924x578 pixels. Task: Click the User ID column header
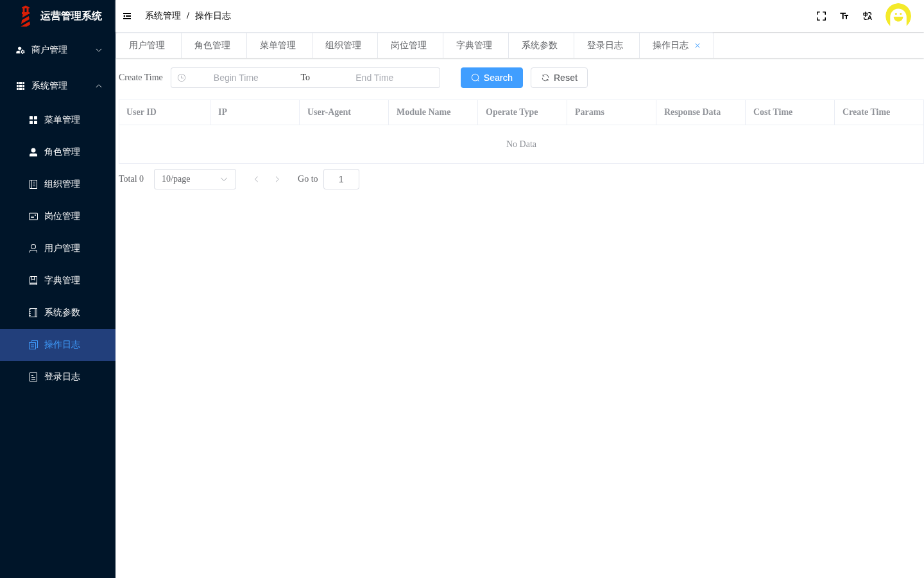click(x=165, y=112)
